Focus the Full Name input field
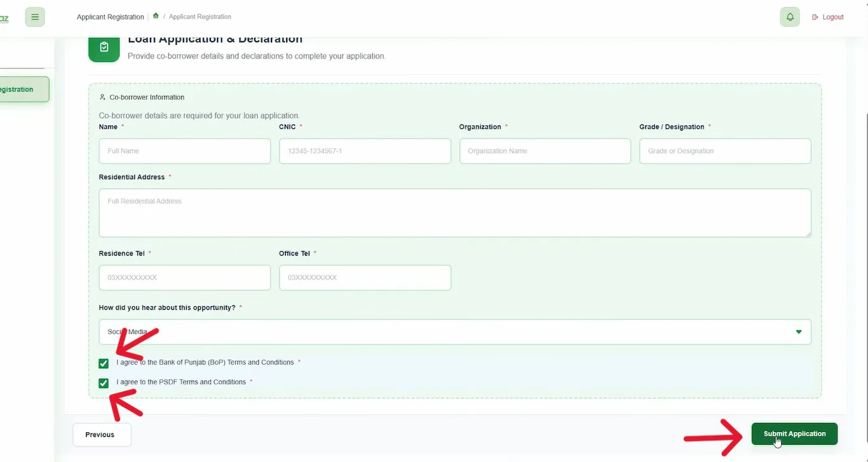Viewport: 868px width, 462px height. pyautogui.click(x=185, y=151)
